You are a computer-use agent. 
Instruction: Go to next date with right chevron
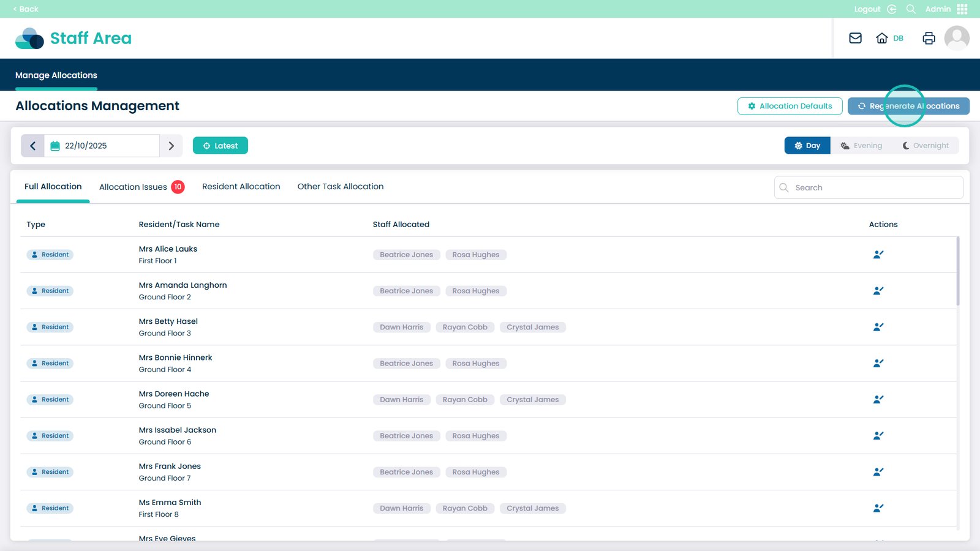point(171,146)
